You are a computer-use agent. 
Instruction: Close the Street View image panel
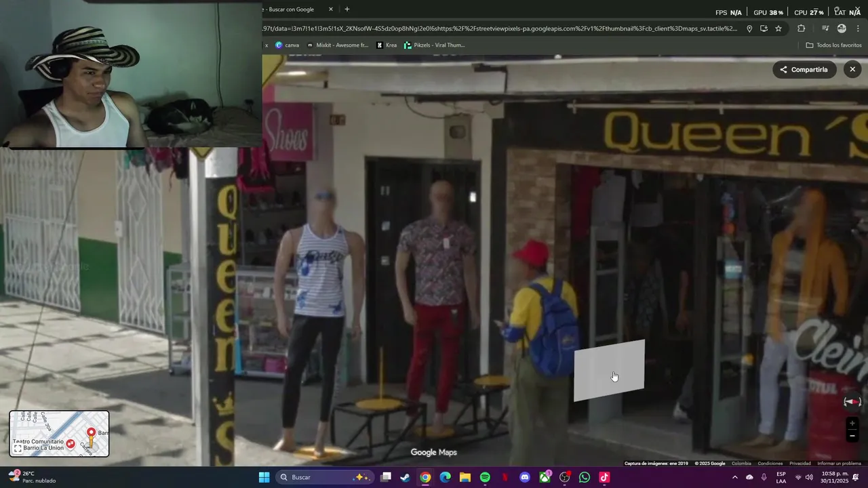tap(852, 69)
